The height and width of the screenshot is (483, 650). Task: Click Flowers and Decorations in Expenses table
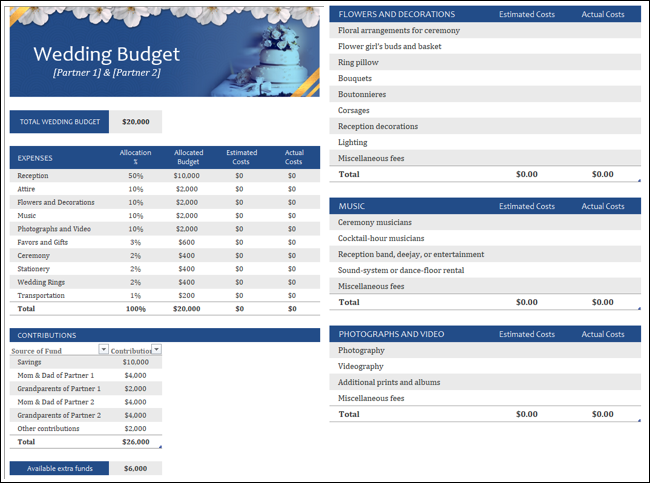click(x=56, y=202)
